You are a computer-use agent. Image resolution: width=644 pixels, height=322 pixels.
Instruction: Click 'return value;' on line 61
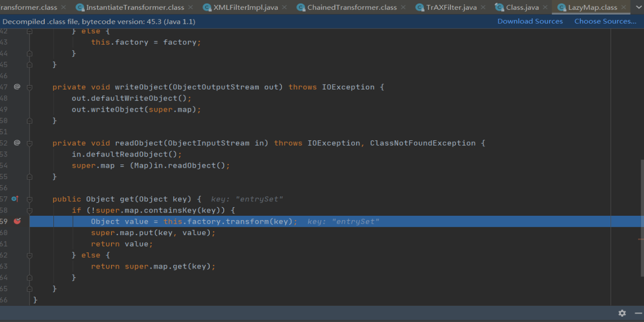tap(122, 244)
